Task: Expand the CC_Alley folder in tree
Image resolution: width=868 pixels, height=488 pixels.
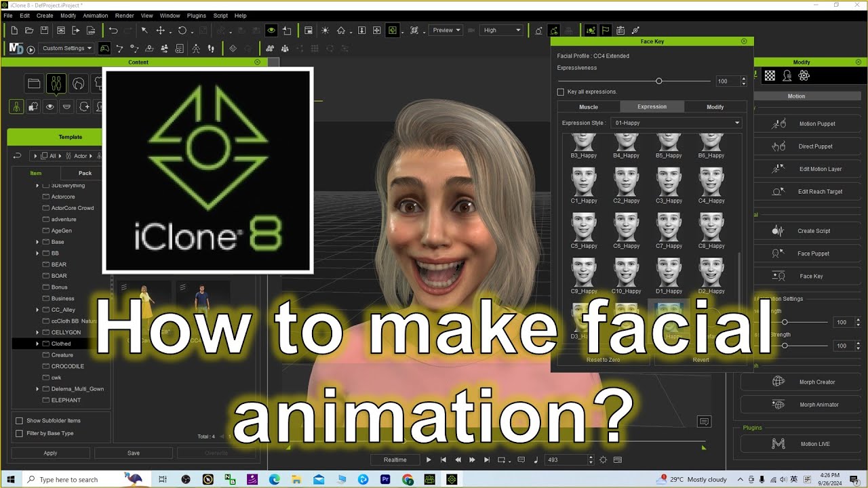Action: coord(37,310)
